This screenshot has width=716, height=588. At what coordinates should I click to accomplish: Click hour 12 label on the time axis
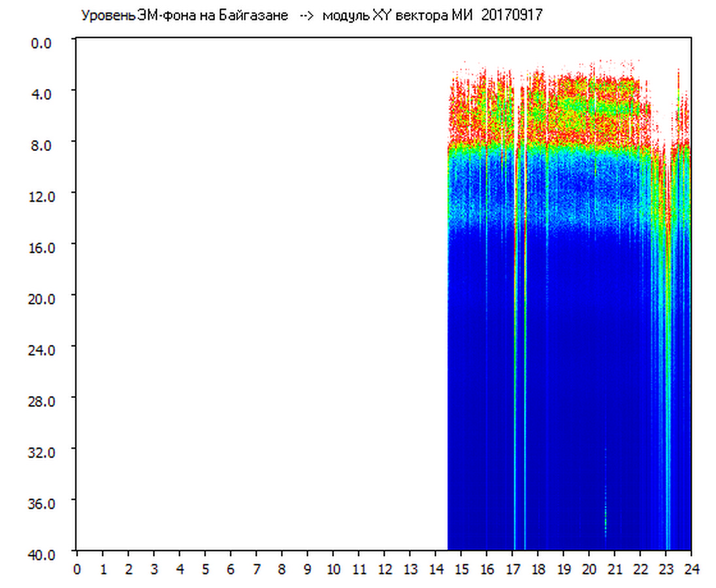click(x=384, y=570)
